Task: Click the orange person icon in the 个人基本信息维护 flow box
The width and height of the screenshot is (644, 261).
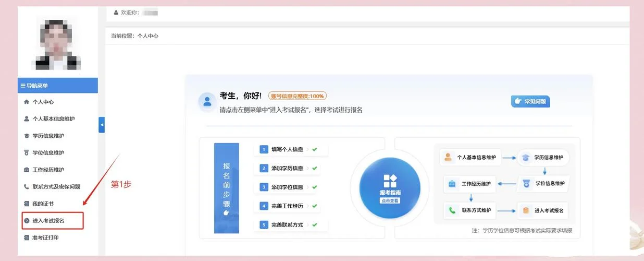Action: pos(448,157)
